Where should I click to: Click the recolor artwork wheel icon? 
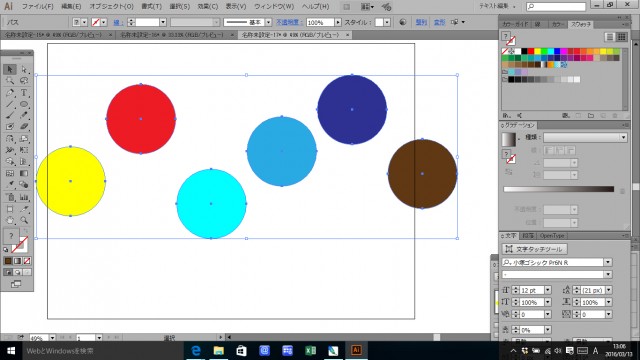tap(403, 22)
